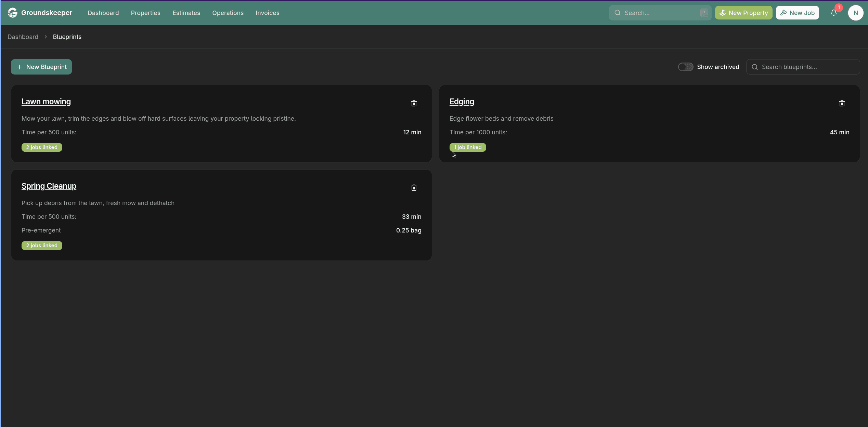Open notifications via the bell icon

pyautogui.click(x=833, y=13)
